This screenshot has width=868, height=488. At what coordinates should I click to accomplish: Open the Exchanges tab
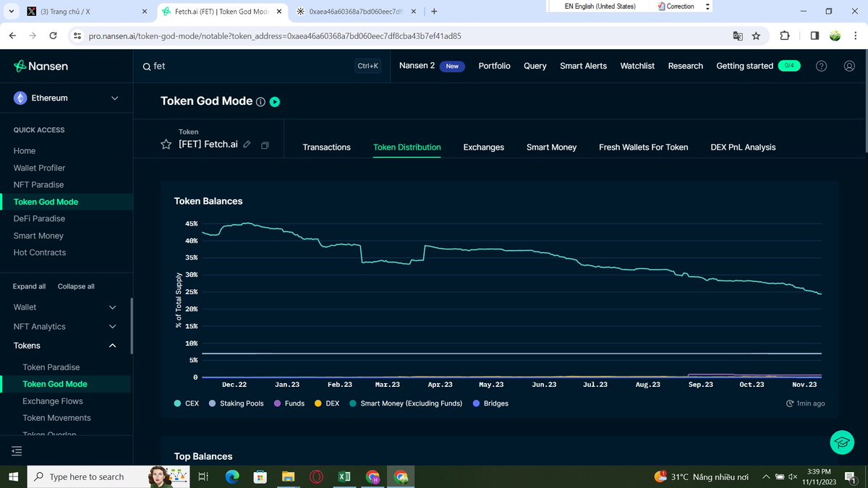coord(483,147)
